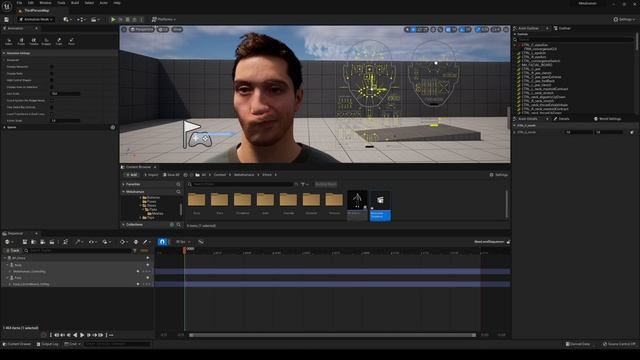640x360 pixels.
Task: Collapse the Body track in Sequencer
Action: tap(7, 265)
